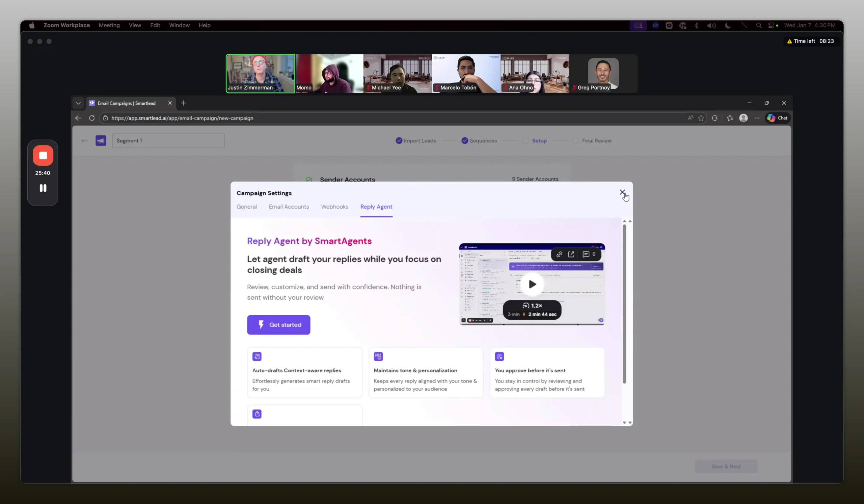
Task: Select the Webhooks tab
Action: pyautogui.click(x=334, y=207)
